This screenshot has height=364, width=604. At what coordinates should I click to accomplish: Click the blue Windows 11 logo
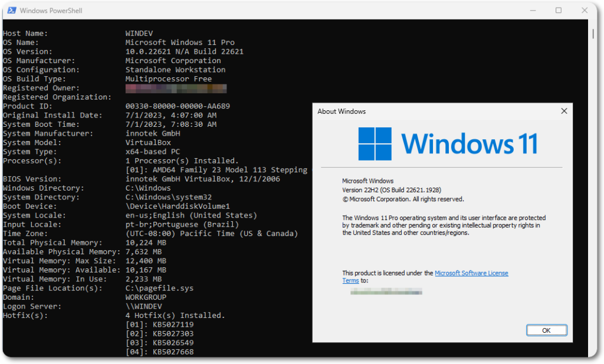coord(375,144)
